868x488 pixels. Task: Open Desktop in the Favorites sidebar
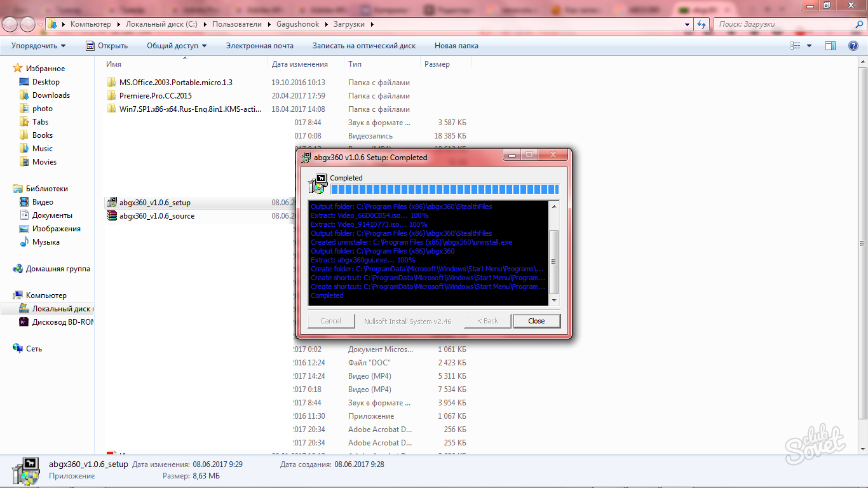pyautogui.click(x=46, y=82)
